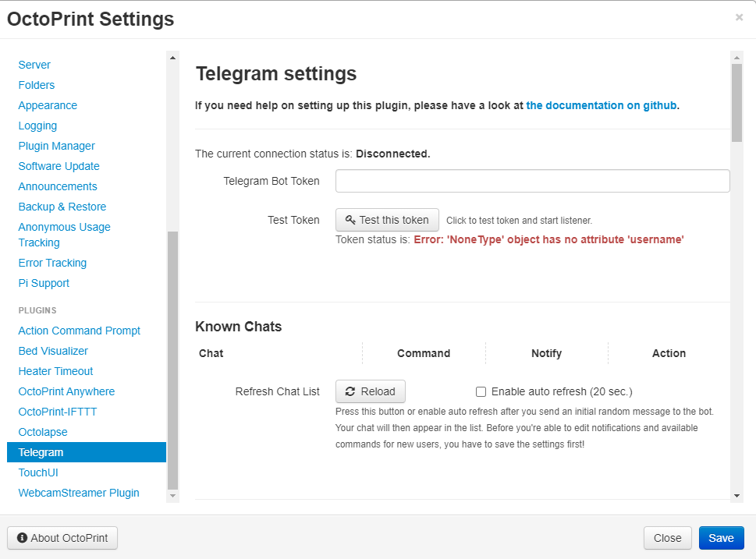Go to OctoPrint Anywhere plugin settings

coord(66,391)
